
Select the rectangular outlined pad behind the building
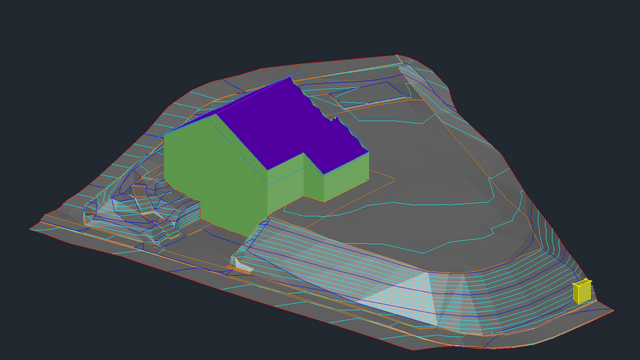coord(368,95)
